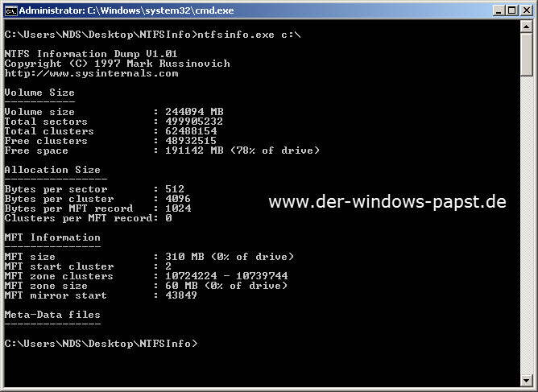Click the http://www.sysinternals.com URL line
This screenshot has width=538, height=392.
(91, 73)
